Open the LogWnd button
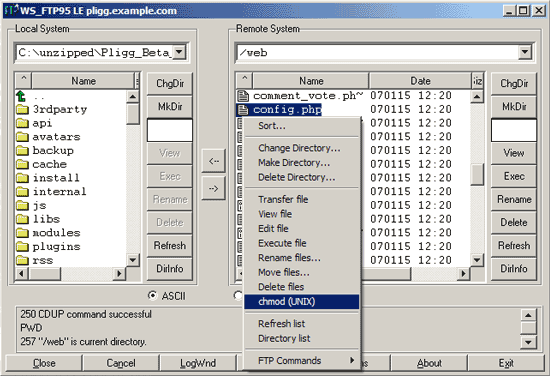The image size is (550, 376). tap(198, 363)
